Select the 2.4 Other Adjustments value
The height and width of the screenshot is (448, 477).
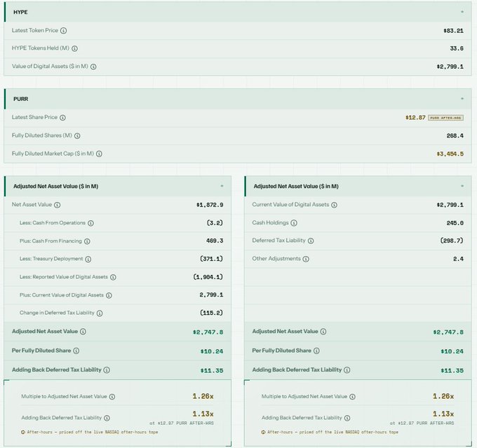tap(458, 259)
